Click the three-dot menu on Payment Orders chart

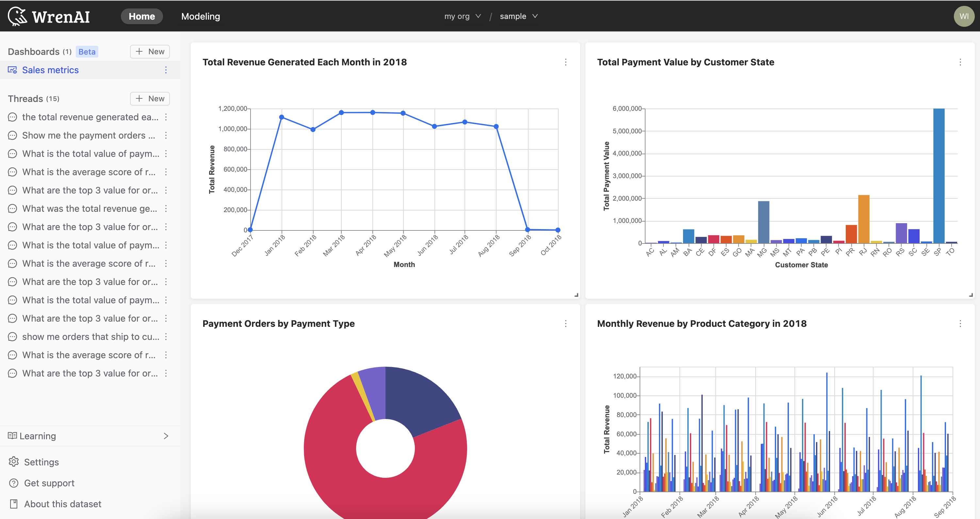565,323
